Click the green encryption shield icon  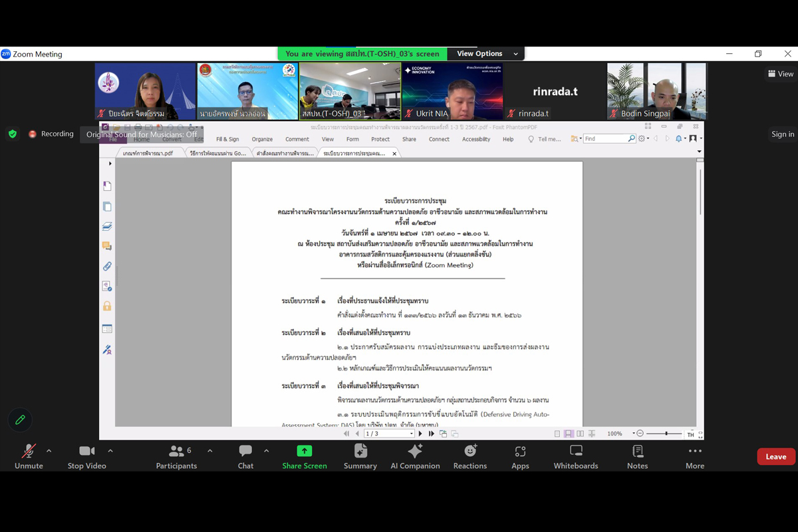pos(13,134)
